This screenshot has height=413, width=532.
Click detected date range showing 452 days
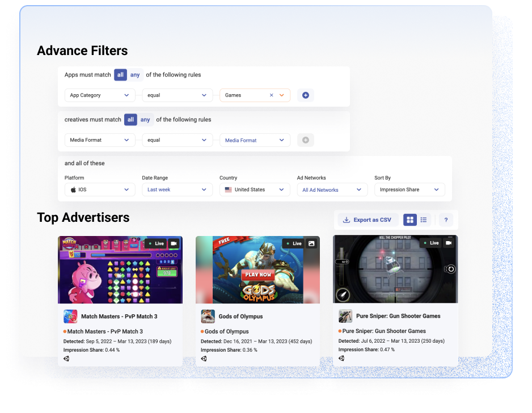256,342
